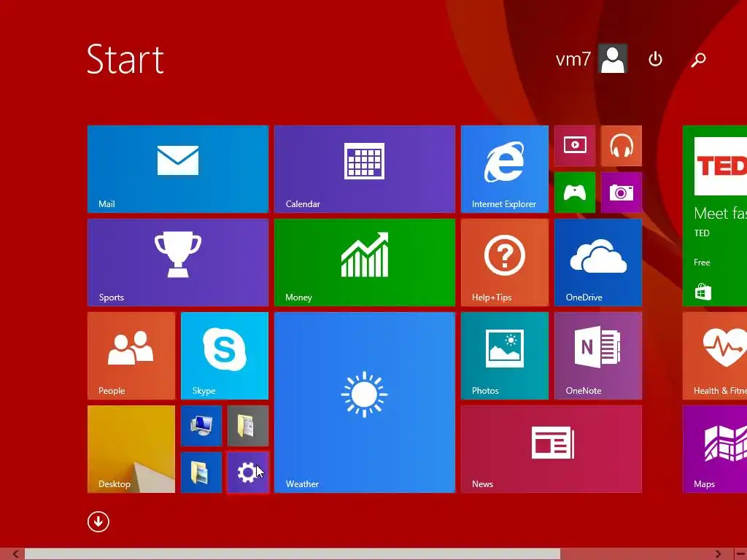Image resolution: width=747 pixels, height=560 pixels.
Task: Open the Xbox Games tile
Action: 575,192
